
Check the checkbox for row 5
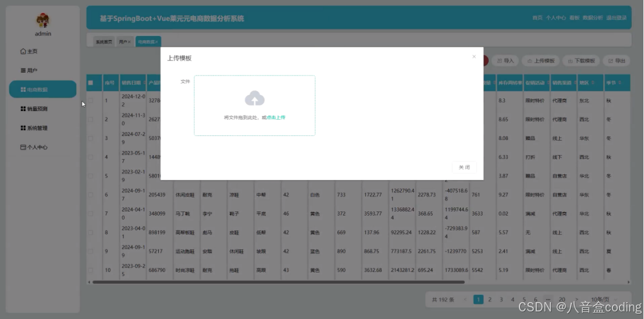pyautogui.click(x=90, y=176)
